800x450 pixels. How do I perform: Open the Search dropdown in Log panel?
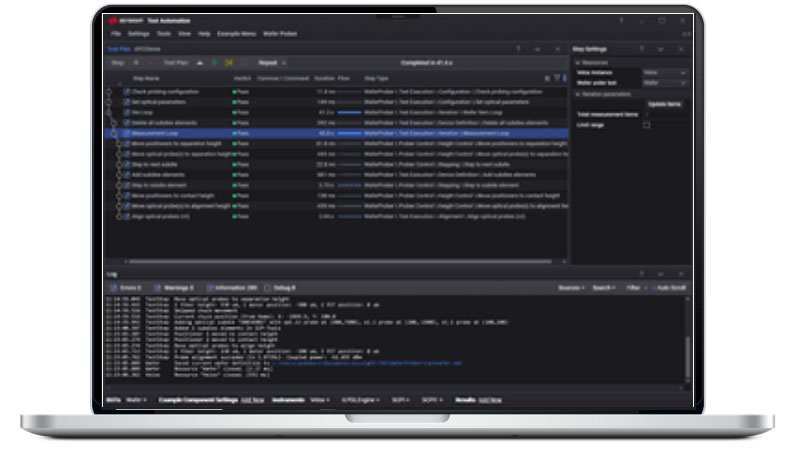pyautogui.click(x=604, y=288)
